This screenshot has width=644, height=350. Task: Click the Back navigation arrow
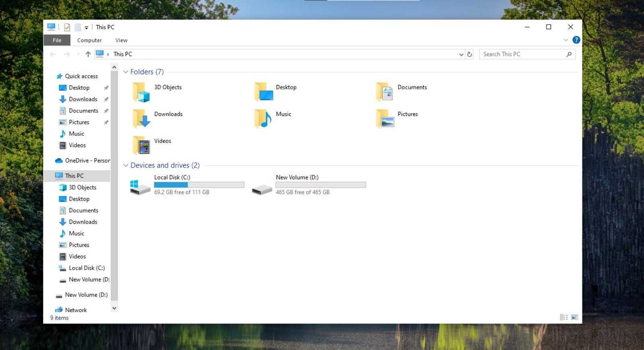[53, 54]
